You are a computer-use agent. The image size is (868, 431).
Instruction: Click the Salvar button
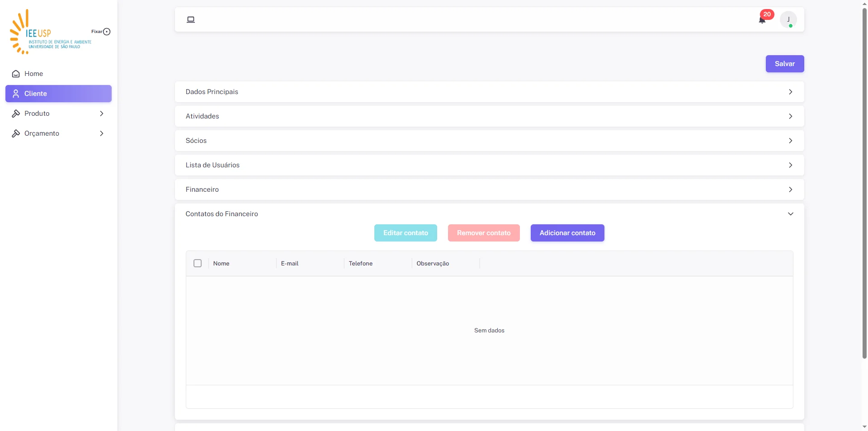click(x=785, y=64)
